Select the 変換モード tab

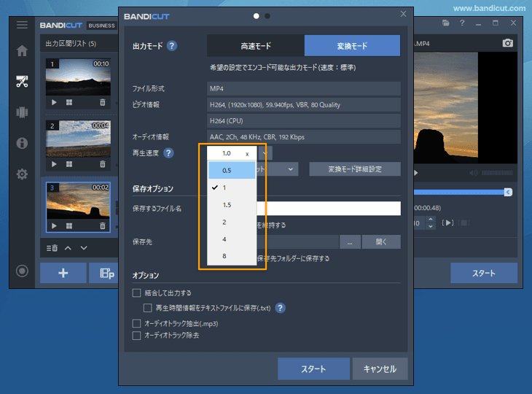(352, 46)
